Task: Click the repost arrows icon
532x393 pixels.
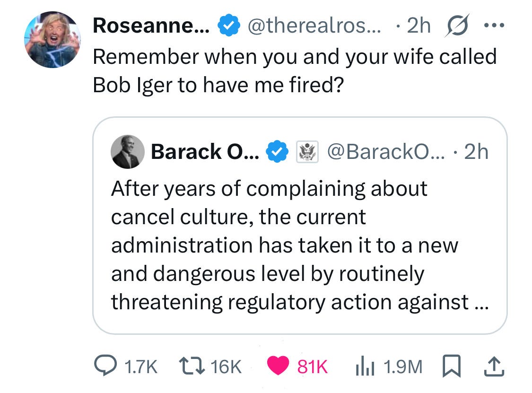Action: coord(192,366)
